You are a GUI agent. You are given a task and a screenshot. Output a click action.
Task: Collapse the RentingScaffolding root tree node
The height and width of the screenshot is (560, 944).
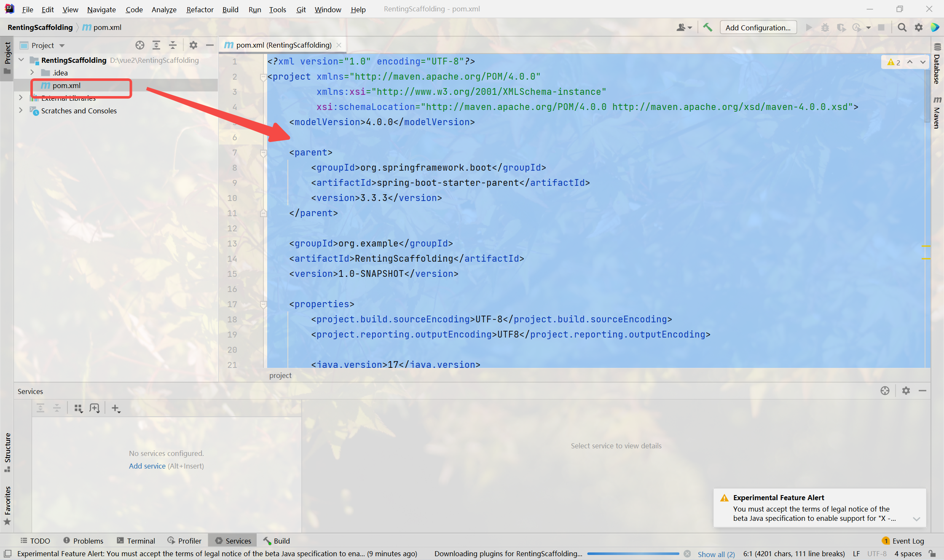[x=21, y=60]
